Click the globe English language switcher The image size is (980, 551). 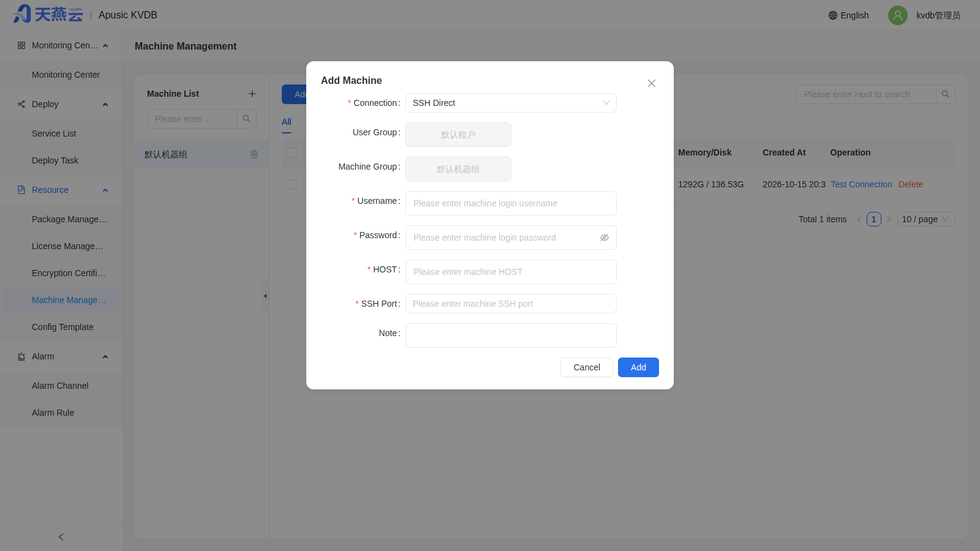(848, 15)
